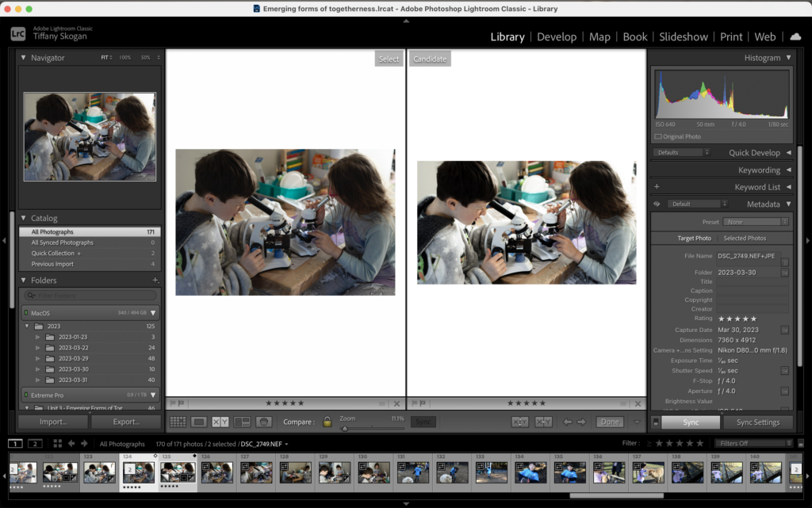This screenshot has width=812, height=508.
Task: Open toolbar options triangle menu
Action: (637, 422)
